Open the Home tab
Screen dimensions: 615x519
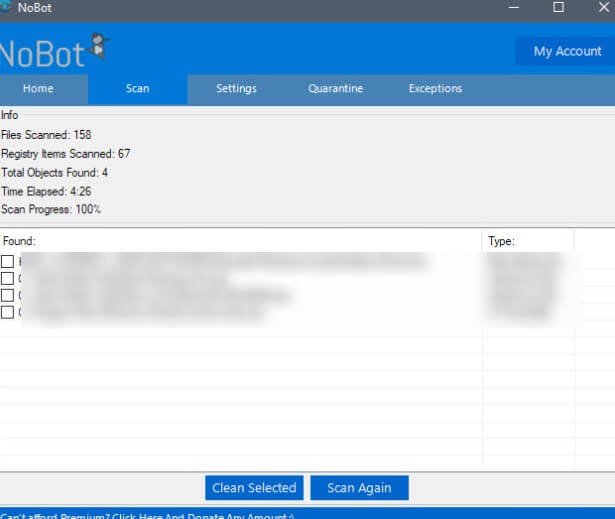[38, 89]
